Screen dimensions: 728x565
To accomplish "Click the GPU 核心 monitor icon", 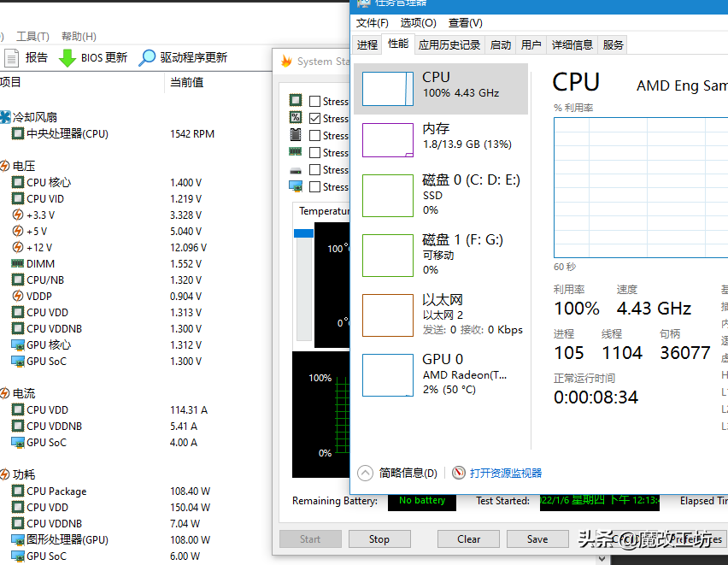I will coord(18,345).
